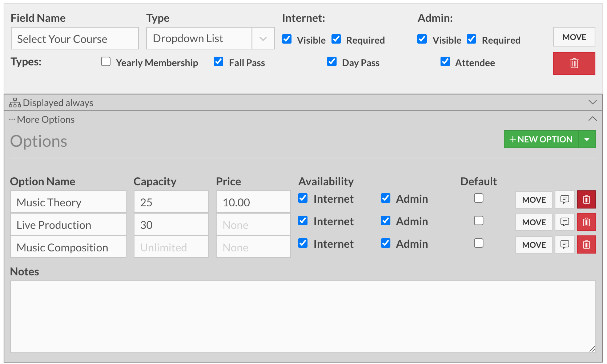Delete the Music Theory option

pyautogui.click(x=586, y=199)
